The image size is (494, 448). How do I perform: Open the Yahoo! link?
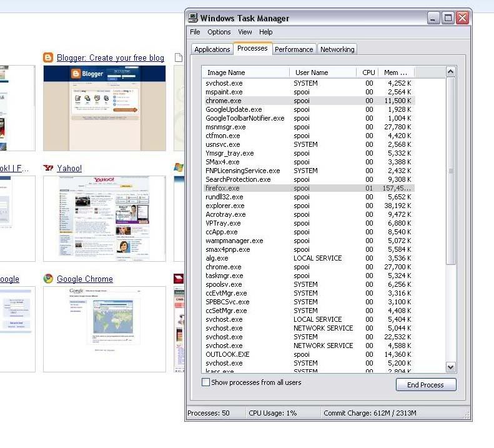(69, 168)
